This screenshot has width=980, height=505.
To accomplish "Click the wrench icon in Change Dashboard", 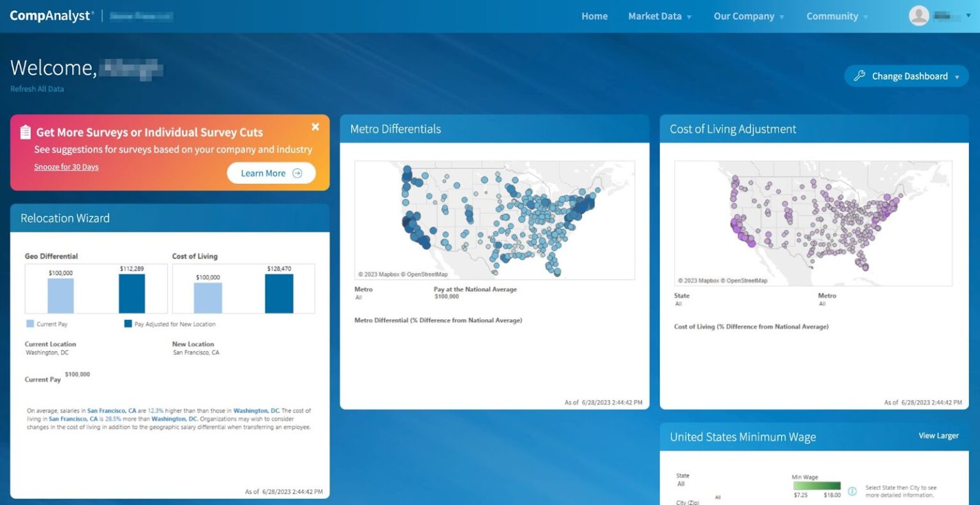I will click(859, 76).
